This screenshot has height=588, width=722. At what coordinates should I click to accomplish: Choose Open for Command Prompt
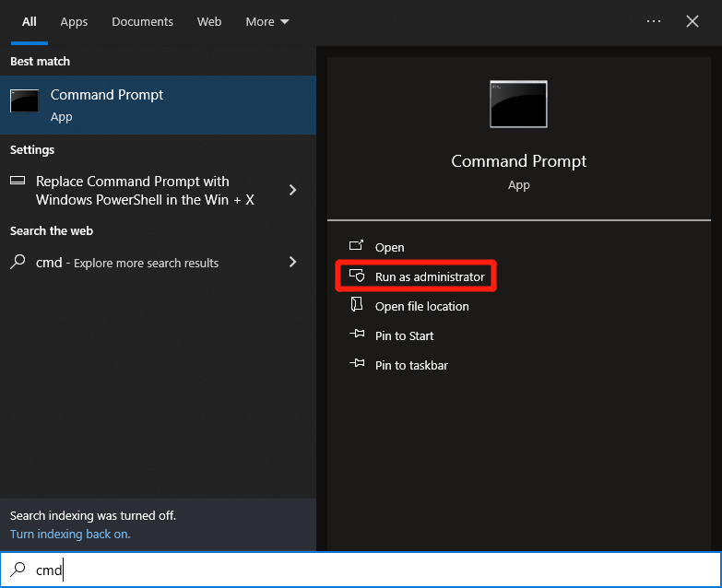(x=389, y=248)
